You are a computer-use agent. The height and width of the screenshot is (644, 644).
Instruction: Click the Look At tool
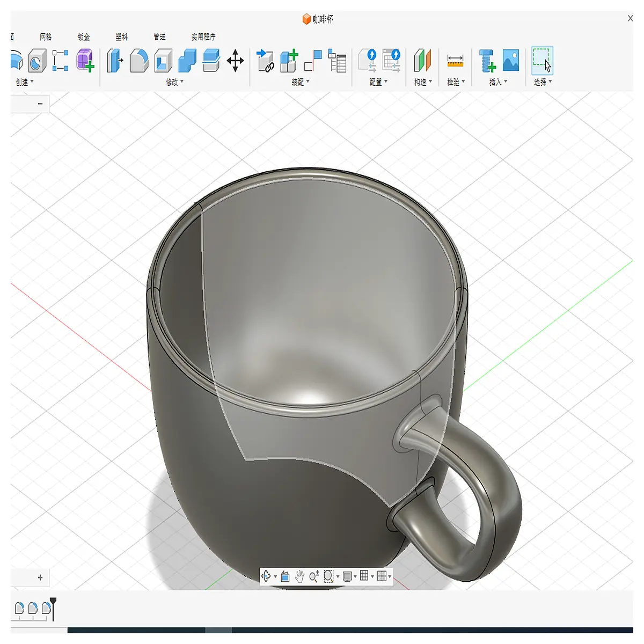(x=286, y=576)
